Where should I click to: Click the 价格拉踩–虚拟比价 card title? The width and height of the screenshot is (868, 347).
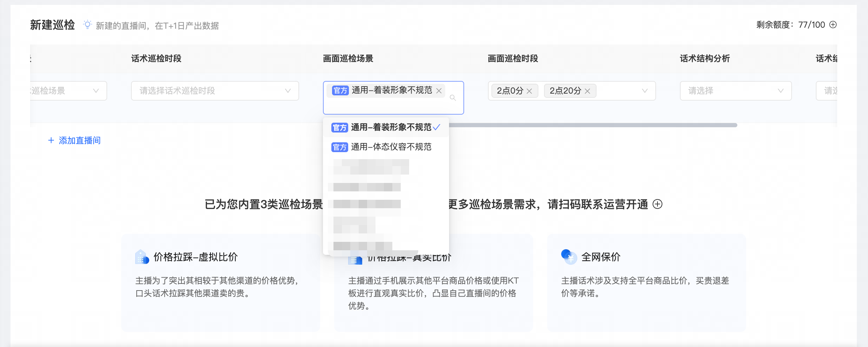point(196,257)
